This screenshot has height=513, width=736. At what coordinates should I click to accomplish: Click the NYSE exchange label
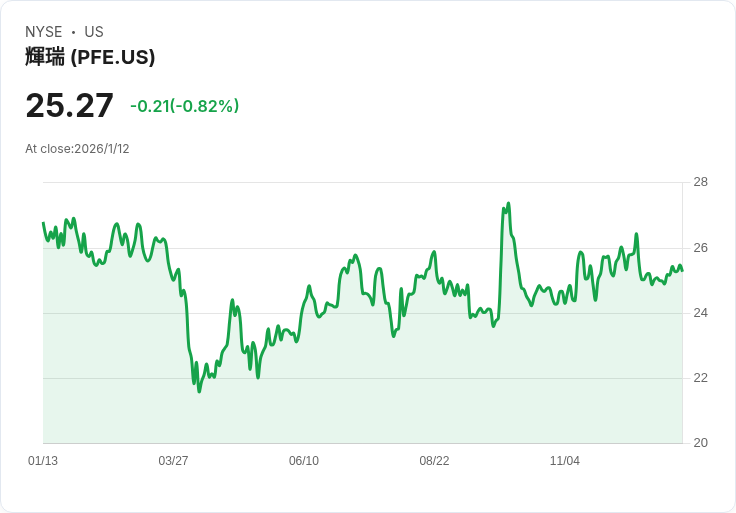(x=43, y=32)
